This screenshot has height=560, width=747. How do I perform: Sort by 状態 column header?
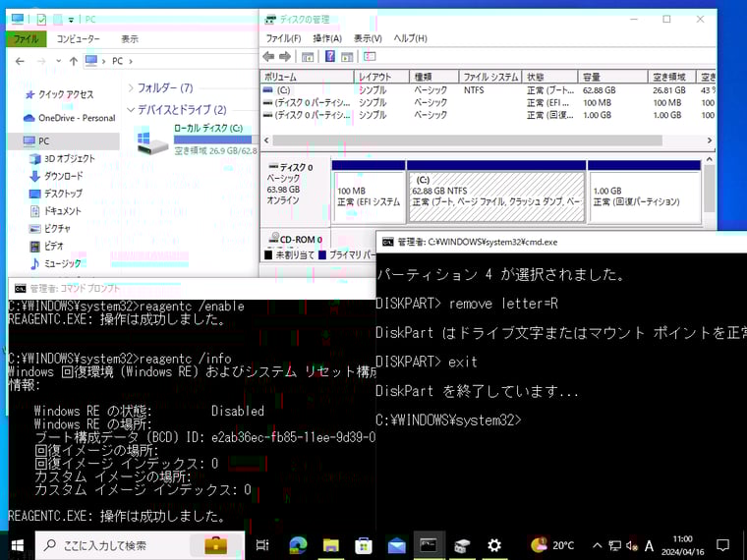tap(549, 77)
